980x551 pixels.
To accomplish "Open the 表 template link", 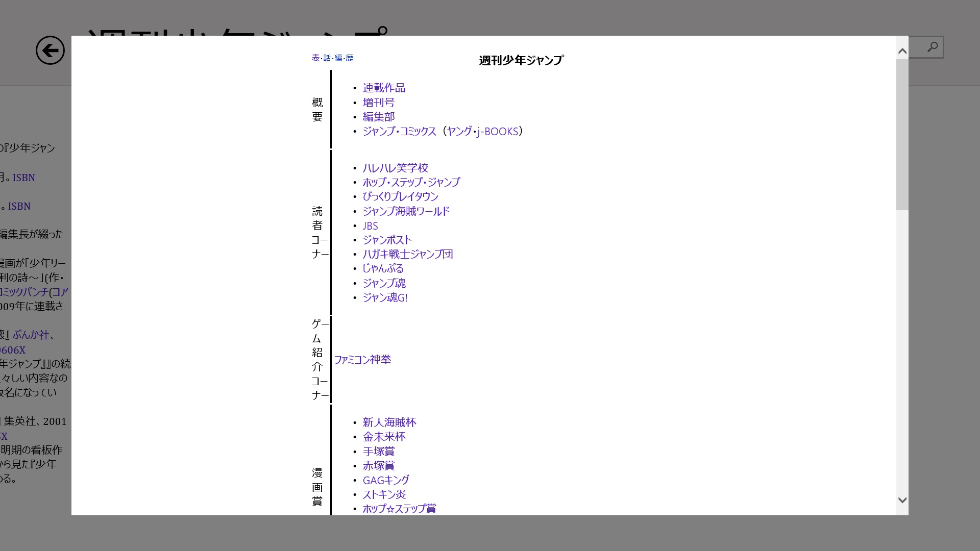I will tap(316, 58).
